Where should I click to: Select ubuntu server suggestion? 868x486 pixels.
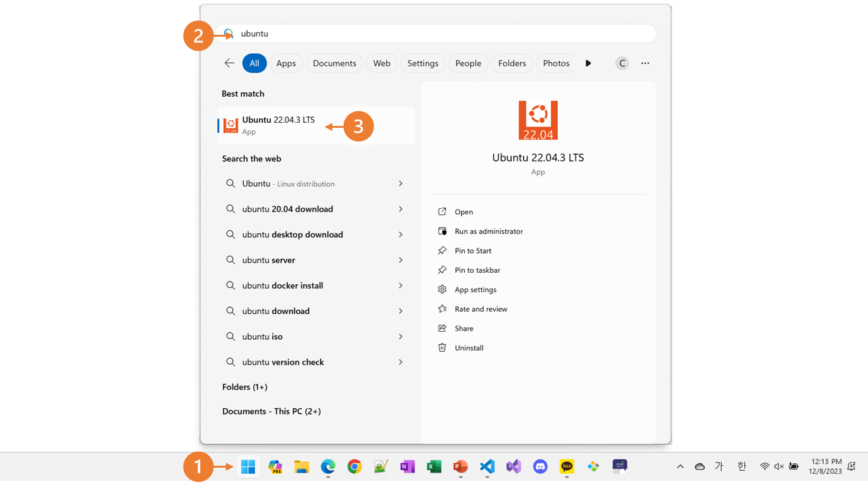click(316, 260)
